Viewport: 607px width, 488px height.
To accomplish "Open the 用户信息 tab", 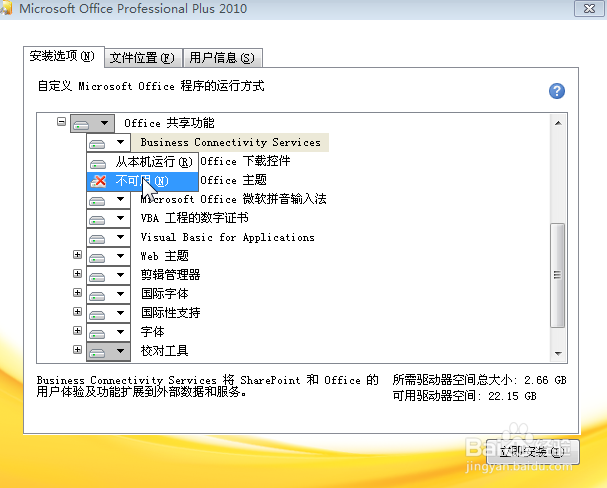I will point(222,58).
